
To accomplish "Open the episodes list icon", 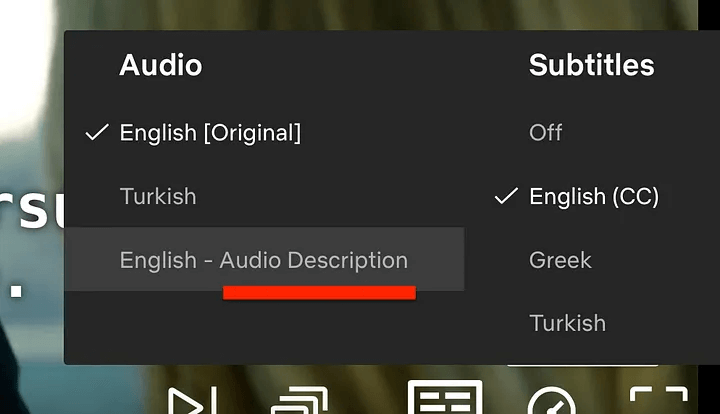I will tap(300, 401).
